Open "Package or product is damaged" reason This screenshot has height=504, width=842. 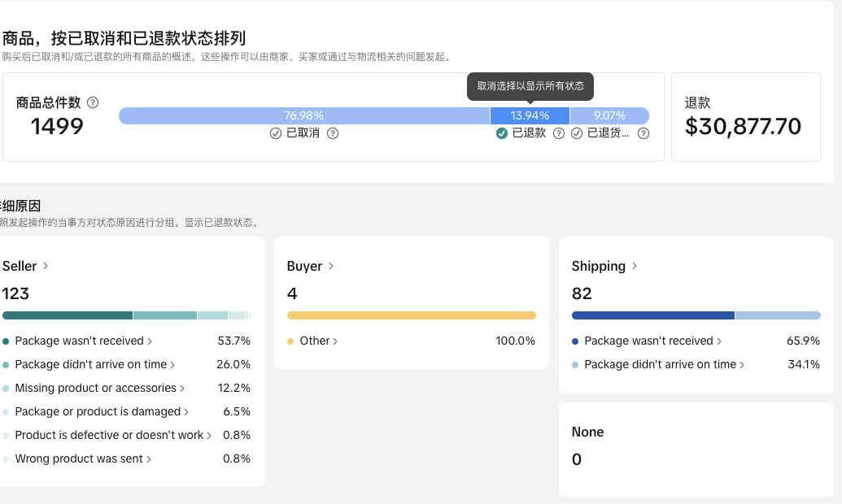(x=102, y=411)
